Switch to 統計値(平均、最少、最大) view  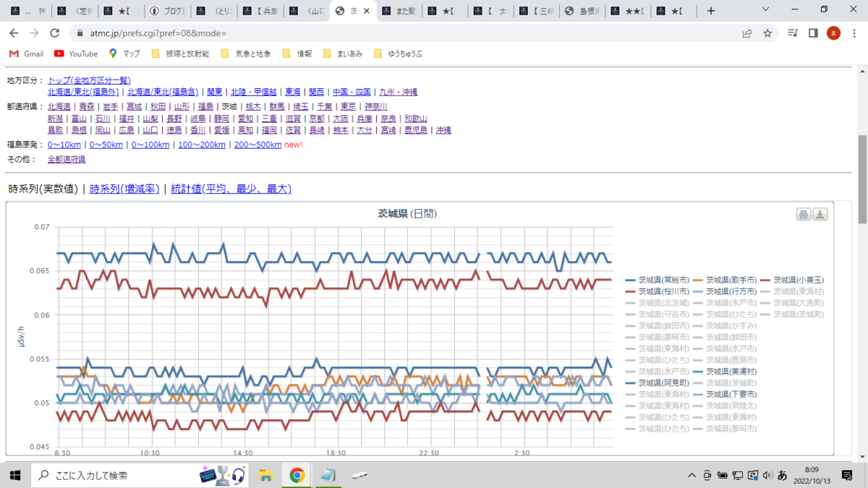tap(231, 189)
